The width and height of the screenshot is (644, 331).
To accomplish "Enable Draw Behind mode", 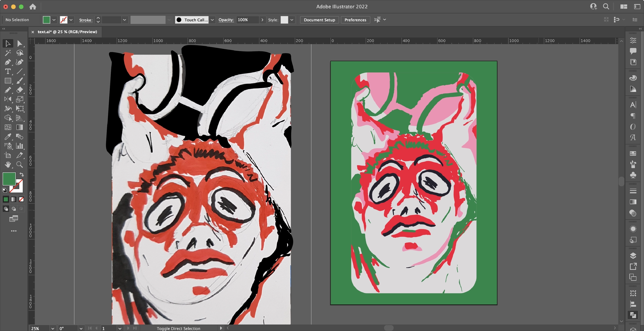I will click(14, 209).
